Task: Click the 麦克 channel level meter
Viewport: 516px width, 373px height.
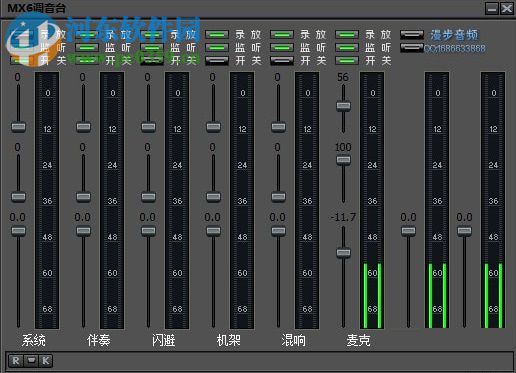Action: click(x=372, y=200)
